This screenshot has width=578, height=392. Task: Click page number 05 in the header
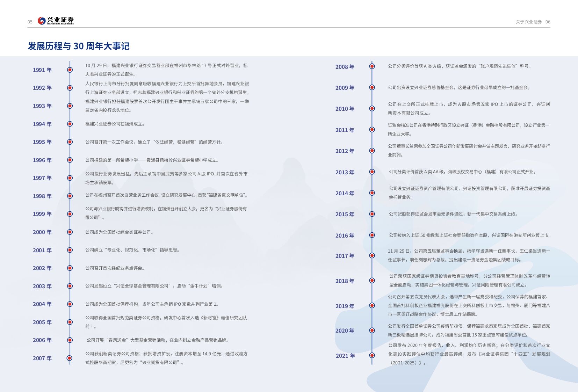point(30,22)
